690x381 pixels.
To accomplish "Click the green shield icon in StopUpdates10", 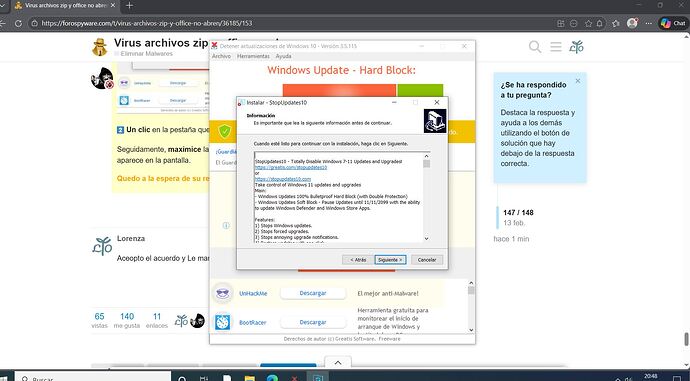I will coord(224,131).
